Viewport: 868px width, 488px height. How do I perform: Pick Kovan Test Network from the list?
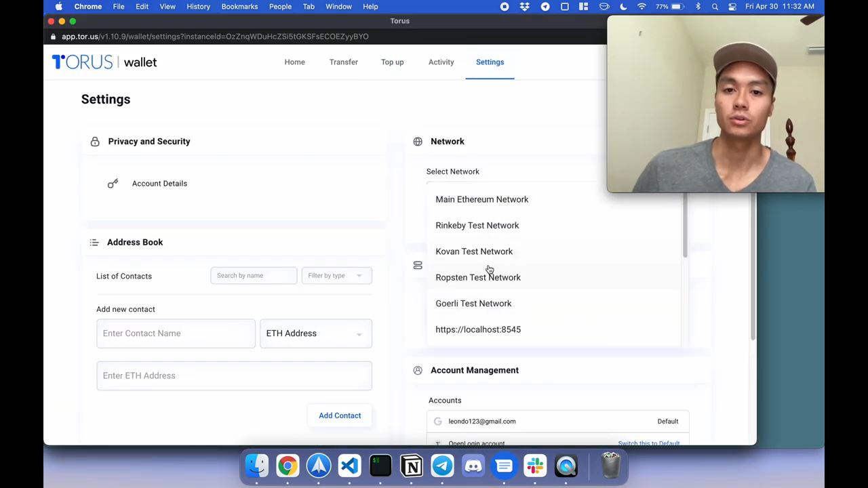pyautogui.click(x=553, y=251)
